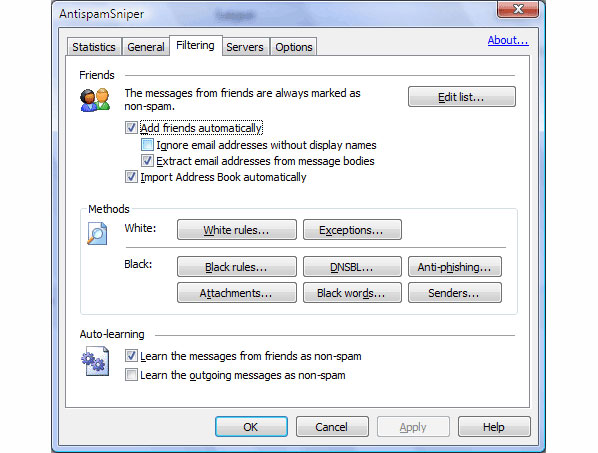This screenshot has height=453, width=598.
Task: Open White rules settings
Action: coord(236,230)
